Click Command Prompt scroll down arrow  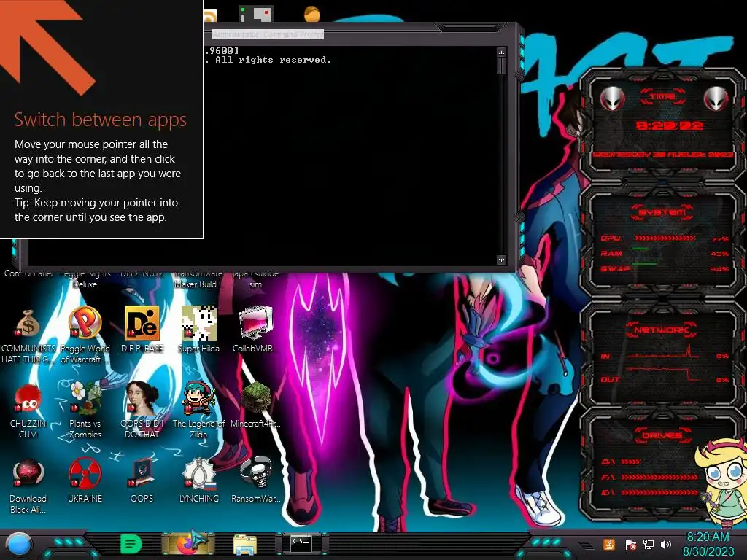pos(501,260)
